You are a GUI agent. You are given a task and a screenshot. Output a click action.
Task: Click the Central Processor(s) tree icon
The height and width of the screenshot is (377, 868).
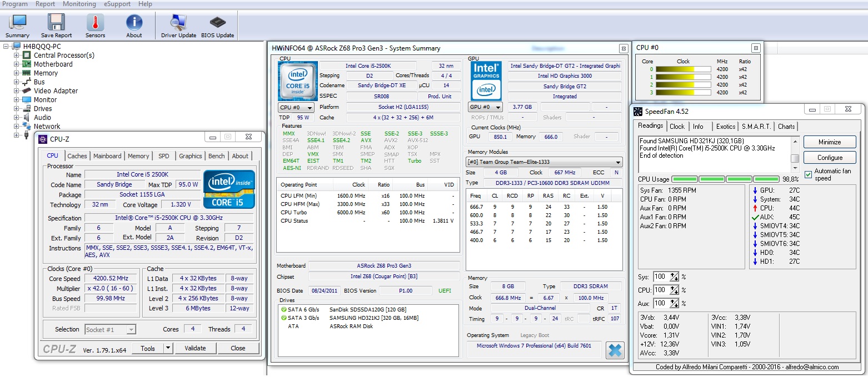26,55
